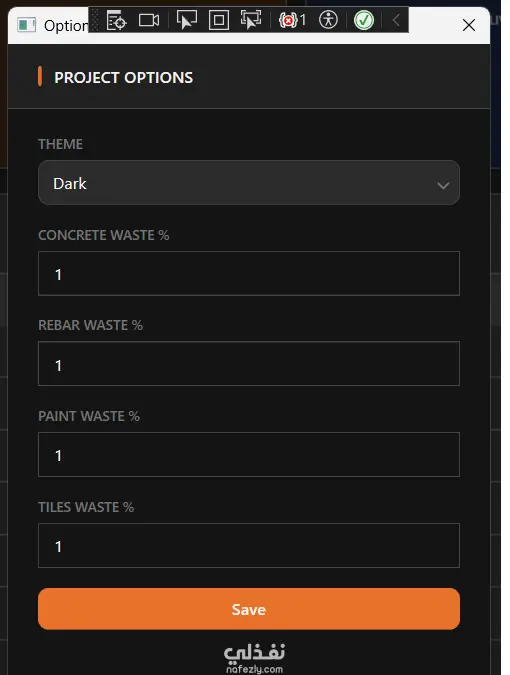This screenshot has height=675, width=510.
Task: Open the Live Visual Tree tool
Action: point(116,20)
